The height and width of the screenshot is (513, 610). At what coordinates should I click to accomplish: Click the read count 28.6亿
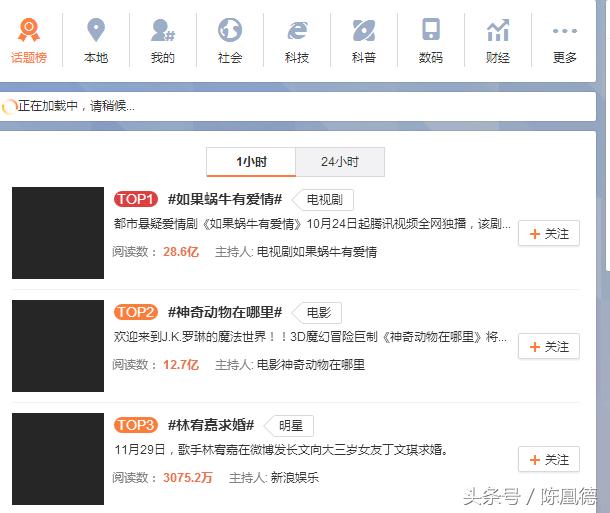181,252
